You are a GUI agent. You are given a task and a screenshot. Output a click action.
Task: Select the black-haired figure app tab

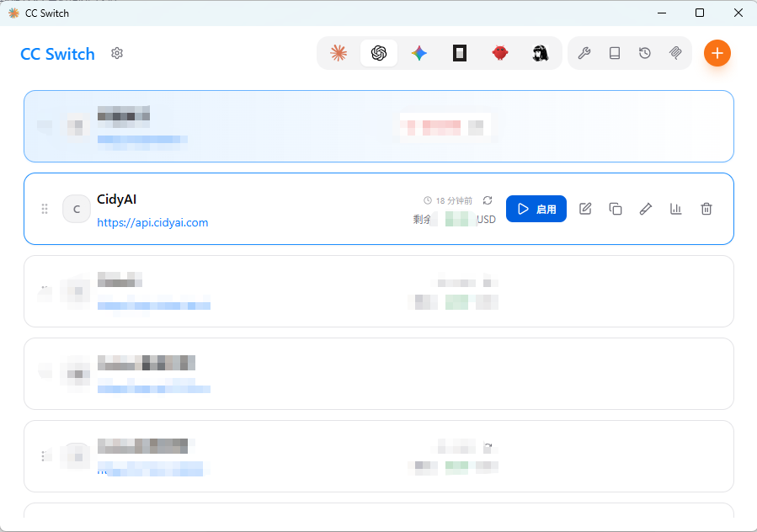541,53
